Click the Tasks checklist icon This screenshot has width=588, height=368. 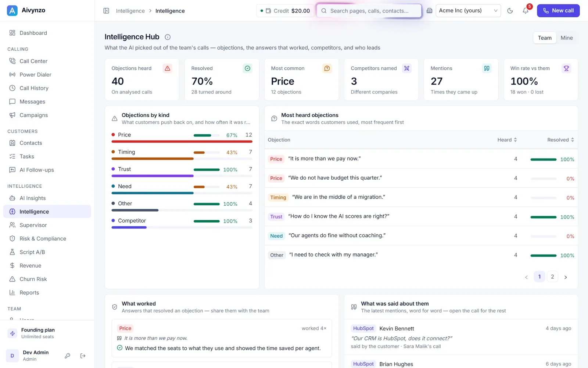[x=12, y=156]
